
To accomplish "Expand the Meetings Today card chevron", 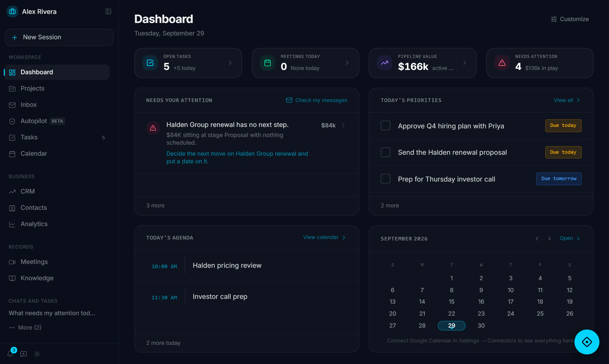I will 347,63.
